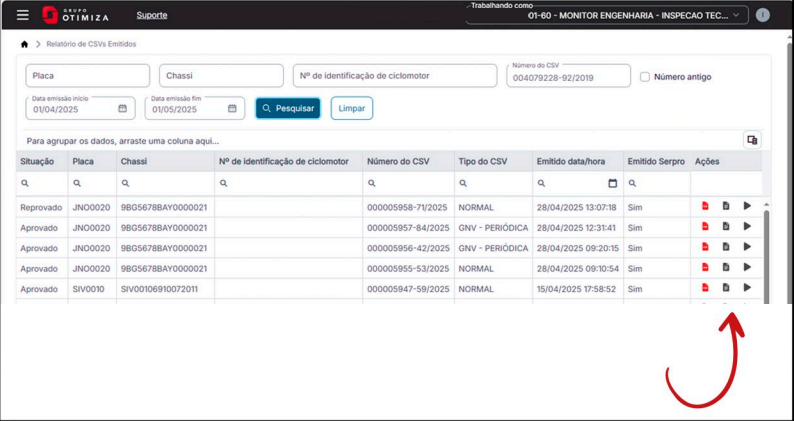Sort by Emitido data/hora column header

(x=578, y=161)
